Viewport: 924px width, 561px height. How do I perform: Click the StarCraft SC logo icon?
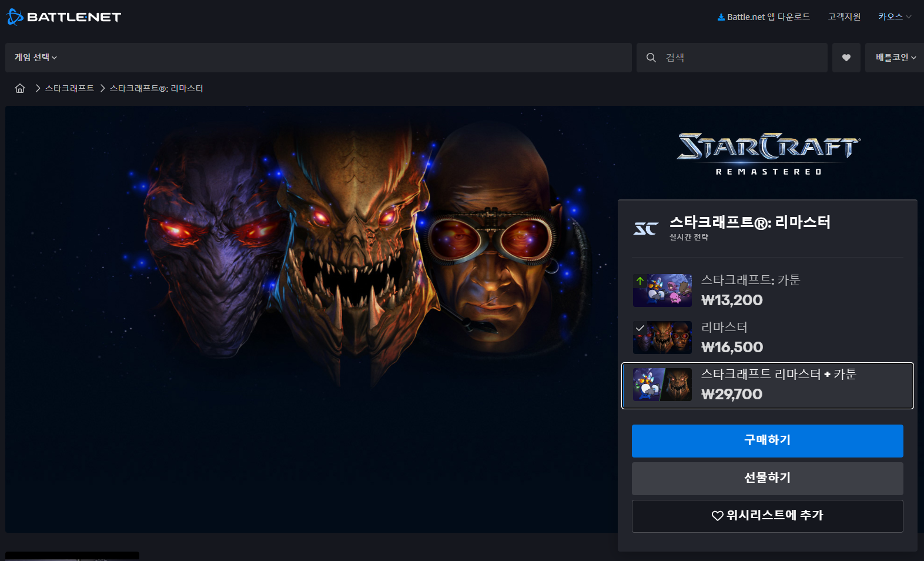click(646, 228)
